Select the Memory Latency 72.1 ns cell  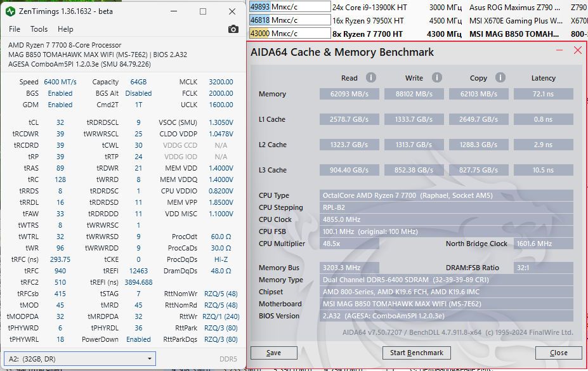[544, 94]
